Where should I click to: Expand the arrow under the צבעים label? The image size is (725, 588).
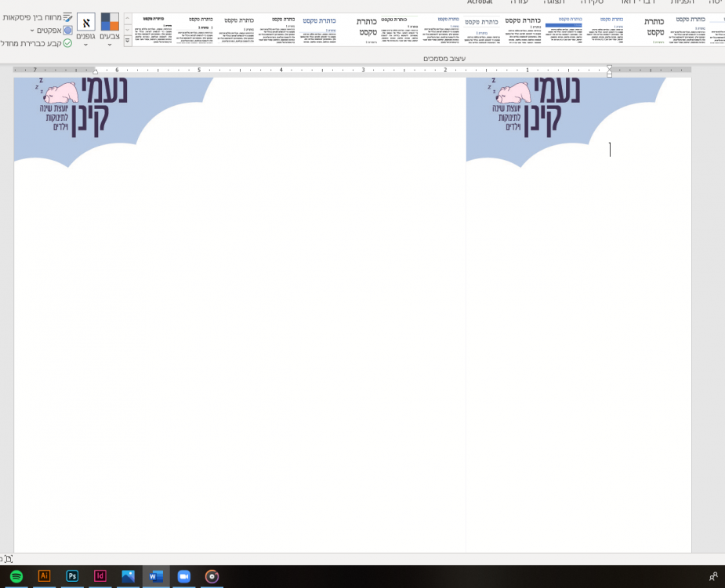[x=110, y=45]
